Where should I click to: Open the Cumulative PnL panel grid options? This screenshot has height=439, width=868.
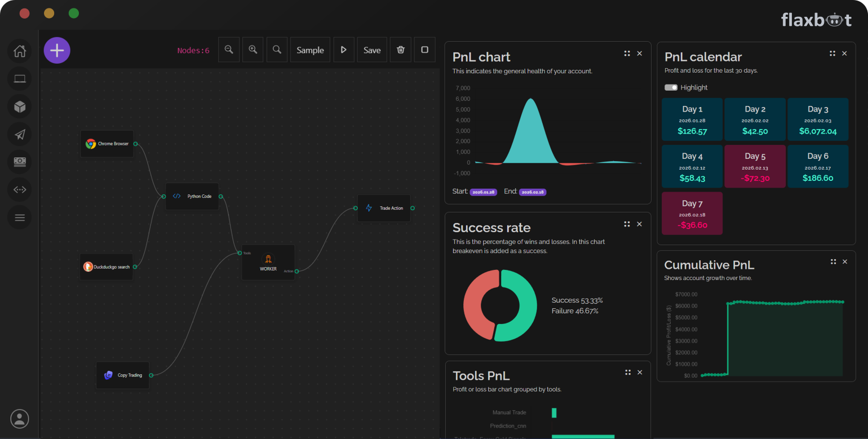833,261
